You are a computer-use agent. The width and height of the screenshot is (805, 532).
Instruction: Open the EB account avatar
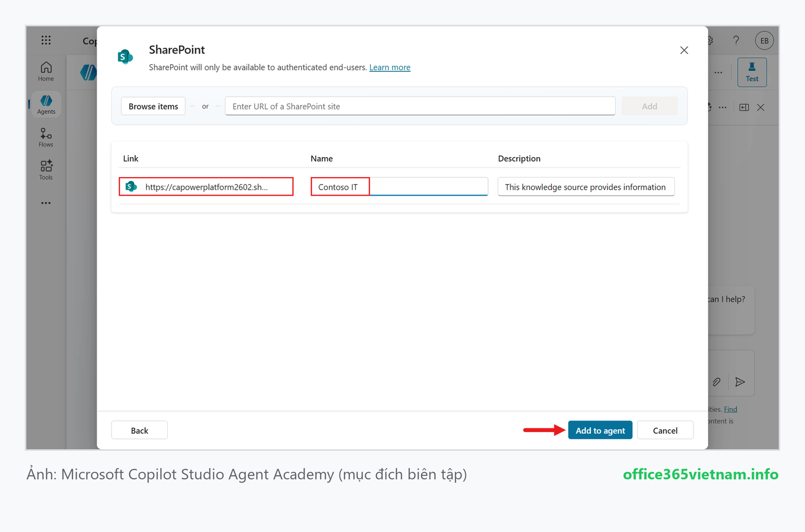coord(764,40)
